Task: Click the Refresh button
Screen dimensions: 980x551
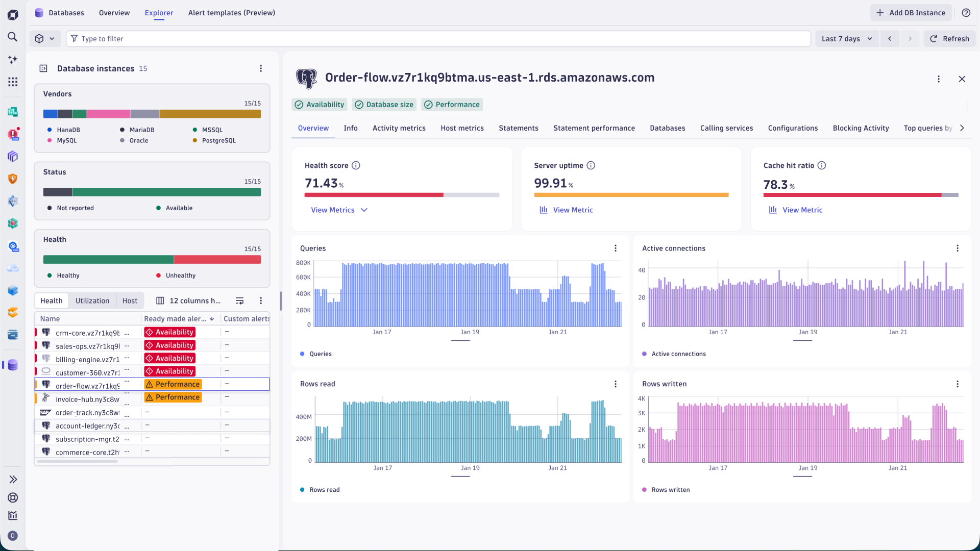Action: tap(949, 38)
